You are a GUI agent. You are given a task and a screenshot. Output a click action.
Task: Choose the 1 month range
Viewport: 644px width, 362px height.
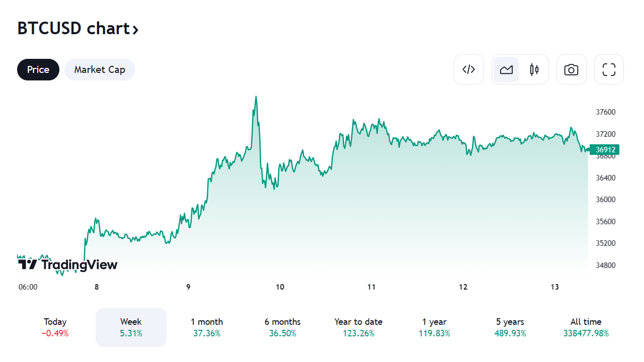[207, 327]
